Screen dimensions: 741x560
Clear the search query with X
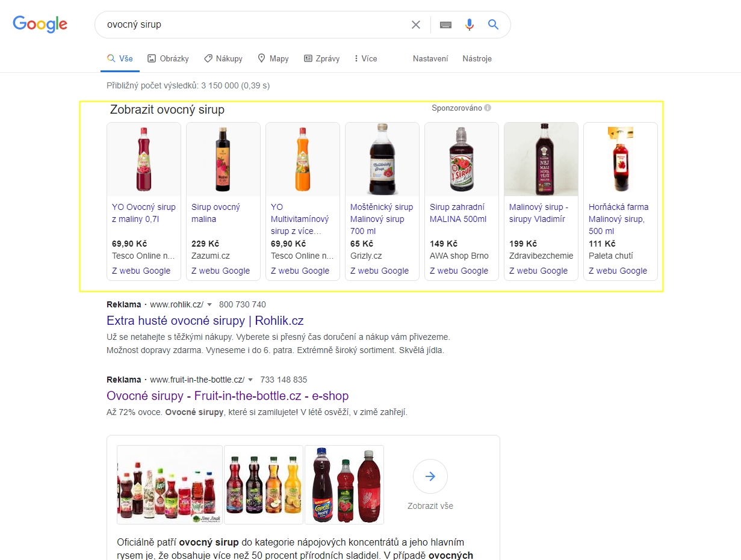pyautogui.click(x=416, y=25)
